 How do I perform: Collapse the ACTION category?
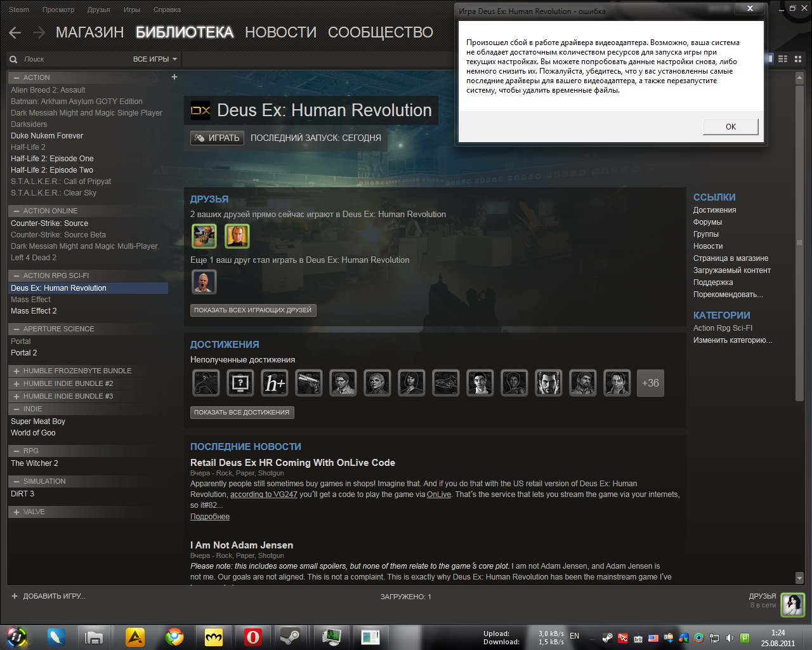coord(16,77)
